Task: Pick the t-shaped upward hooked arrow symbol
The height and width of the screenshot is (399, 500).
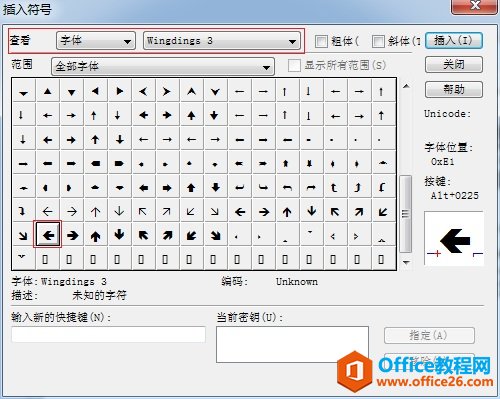Action: 334,187
